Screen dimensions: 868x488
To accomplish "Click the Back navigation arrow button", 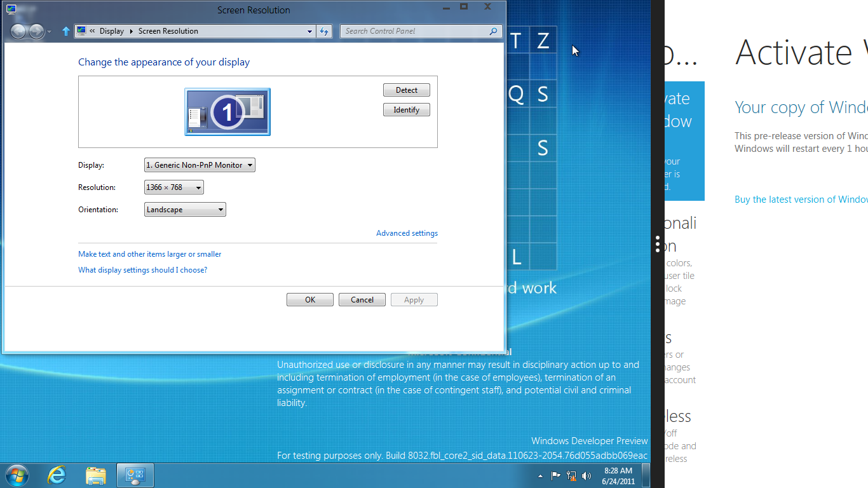I will (x=18, y=31).
